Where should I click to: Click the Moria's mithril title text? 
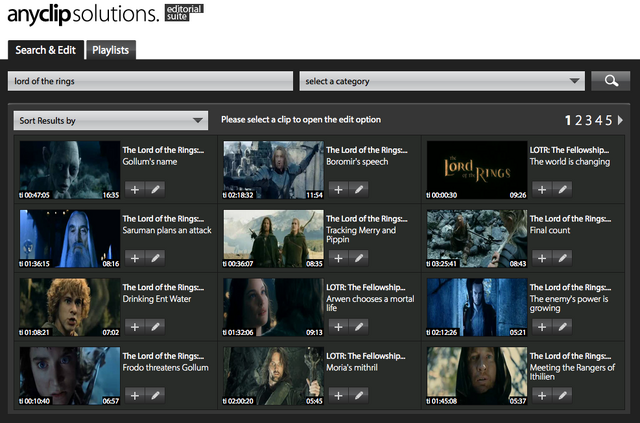[x=352, y=367]
